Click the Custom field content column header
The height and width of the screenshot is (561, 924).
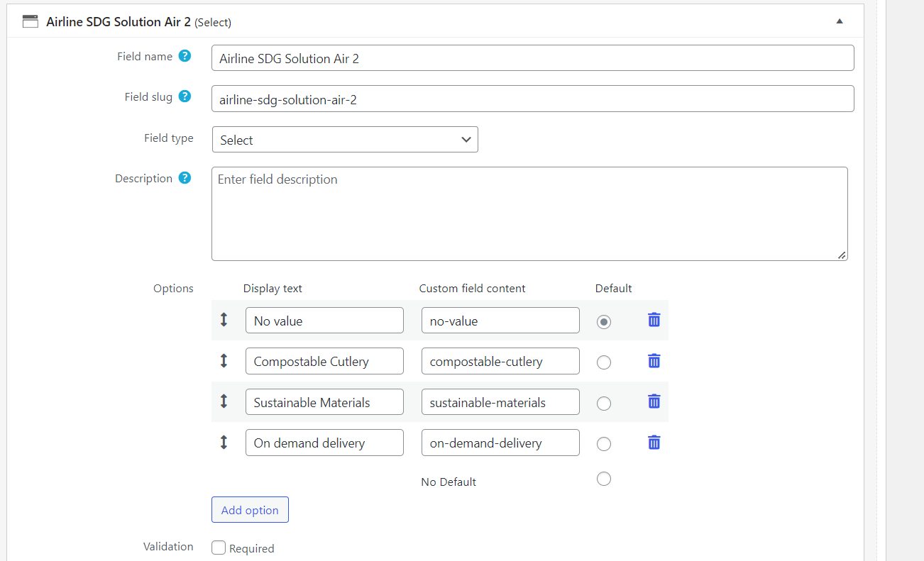point(473,288)
